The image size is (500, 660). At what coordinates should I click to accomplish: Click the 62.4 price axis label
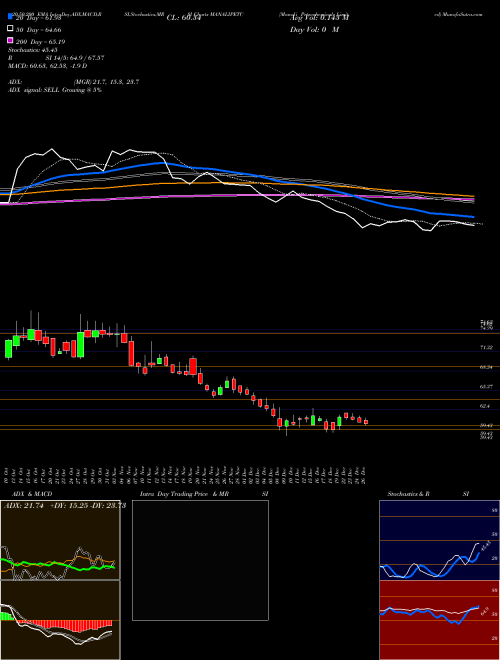pos(486,406)
